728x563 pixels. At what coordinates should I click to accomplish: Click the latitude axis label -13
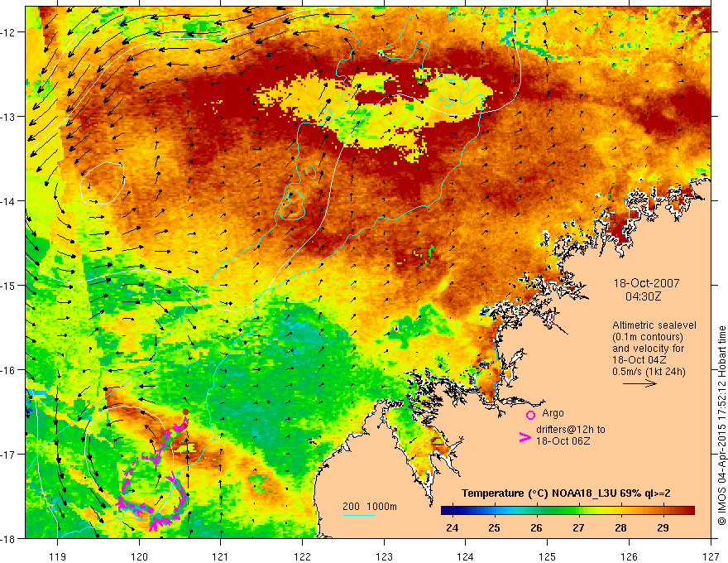click(9, 117)
